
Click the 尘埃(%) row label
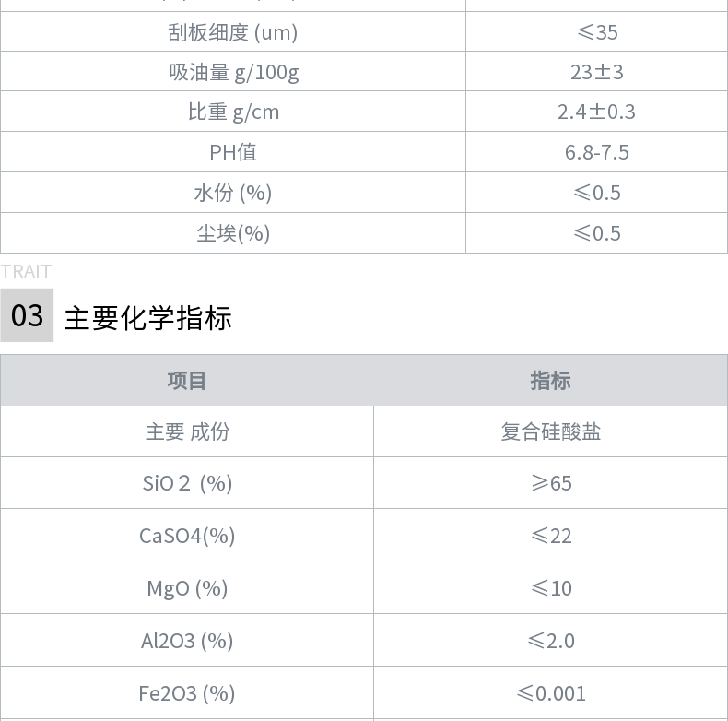pos(233,233)
